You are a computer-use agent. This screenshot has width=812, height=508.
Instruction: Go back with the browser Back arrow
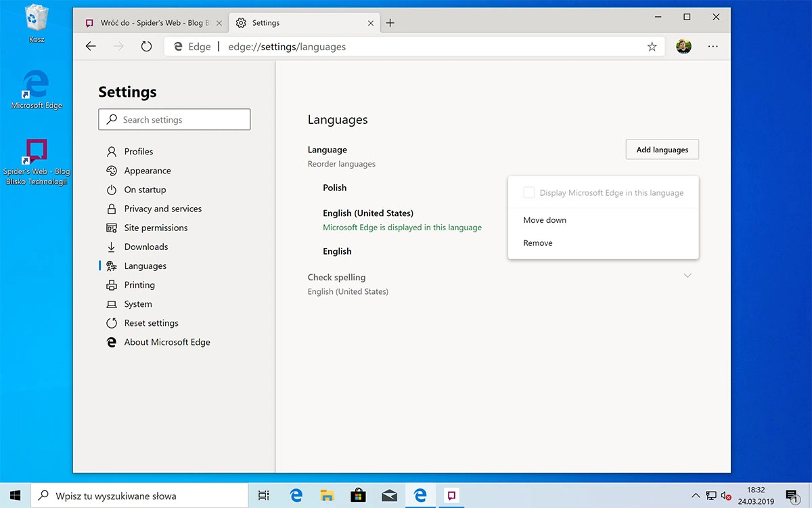91,47
